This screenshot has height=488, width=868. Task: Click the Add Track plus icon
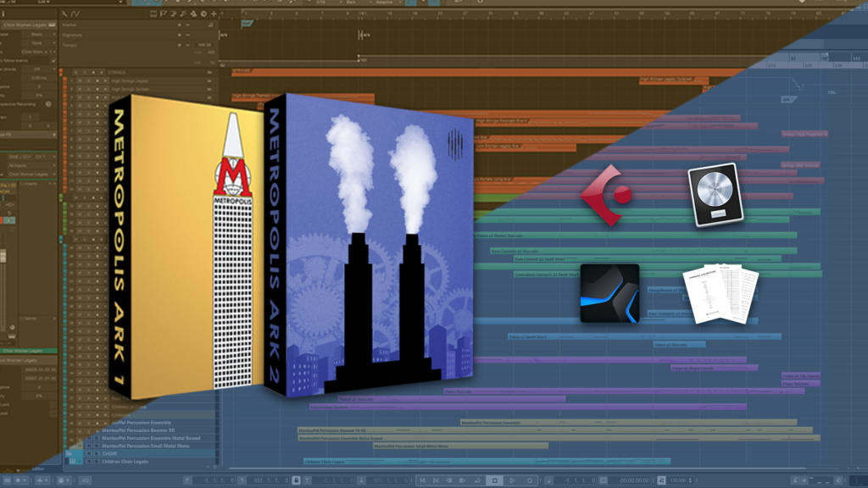click(x=213, y=14)
